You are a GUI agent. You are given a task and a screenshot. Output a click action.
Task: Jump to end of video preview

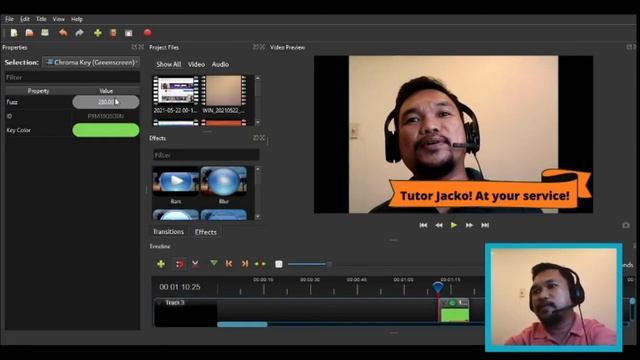(485, 225)
